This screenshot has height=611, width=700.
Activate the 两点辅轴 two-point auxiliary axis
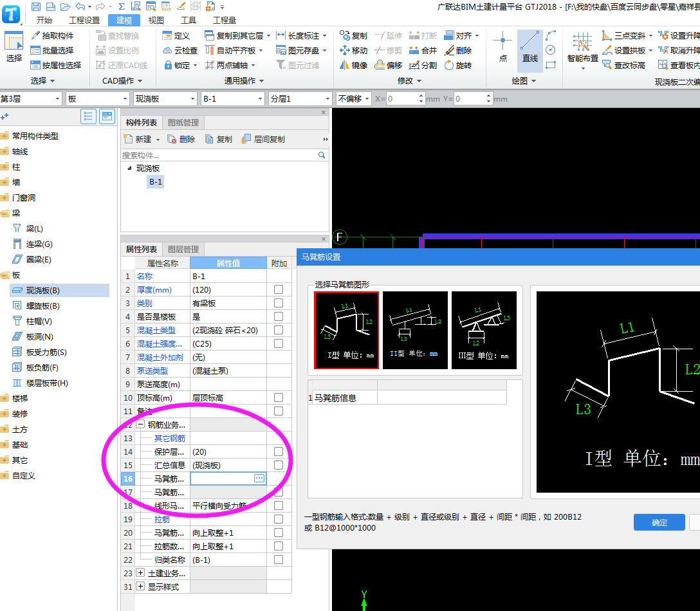coord(230,65)
